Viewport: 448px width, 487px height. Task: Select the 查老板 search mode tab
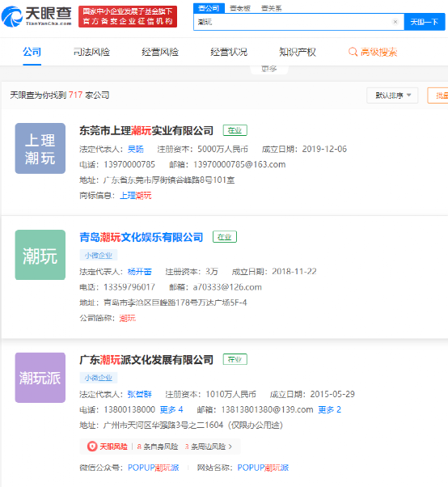(240, 8)
